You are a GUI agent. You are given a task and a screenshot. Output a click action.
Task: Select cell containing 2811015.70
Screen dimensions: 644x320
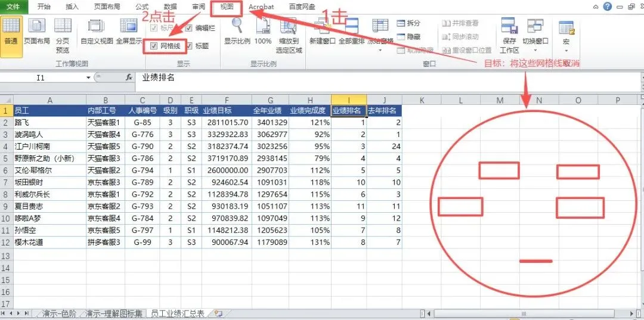coord(227,122)
